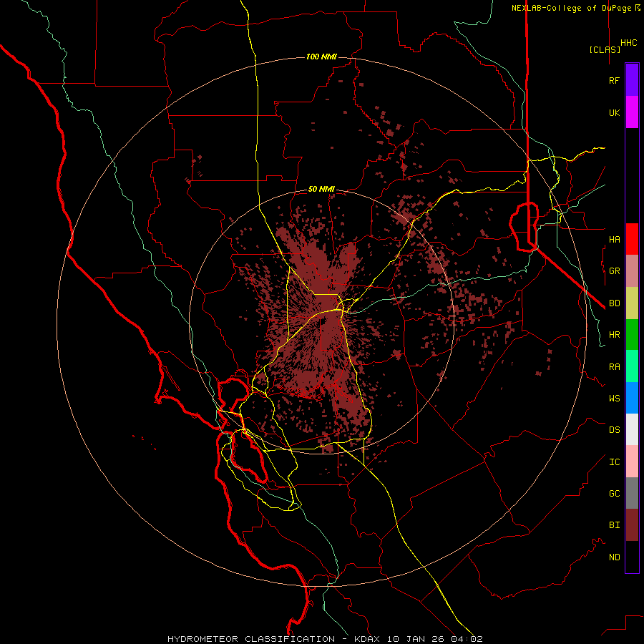Click the IC pink legend swatch
644x644 pixels.
(632, 462)
